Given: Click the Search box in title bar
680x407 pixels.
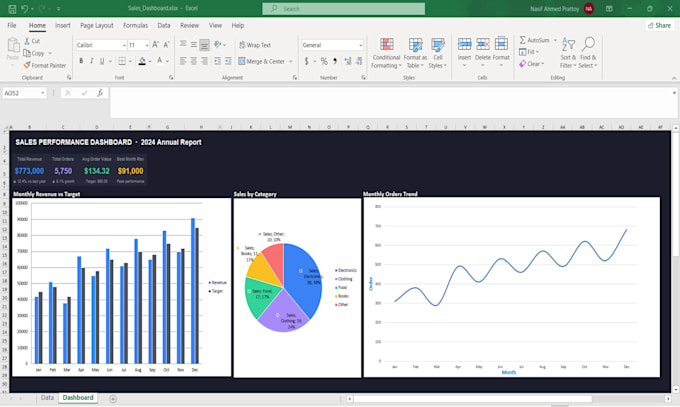Looking at the screenshot, I should [x=343, y=9].
